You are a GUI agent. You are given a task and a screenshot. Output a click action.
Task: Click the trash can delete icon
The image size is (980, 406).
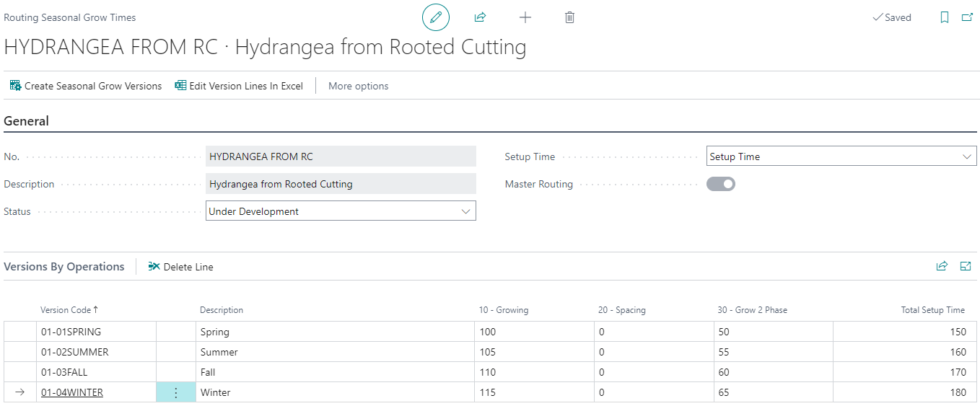point(569,17)
